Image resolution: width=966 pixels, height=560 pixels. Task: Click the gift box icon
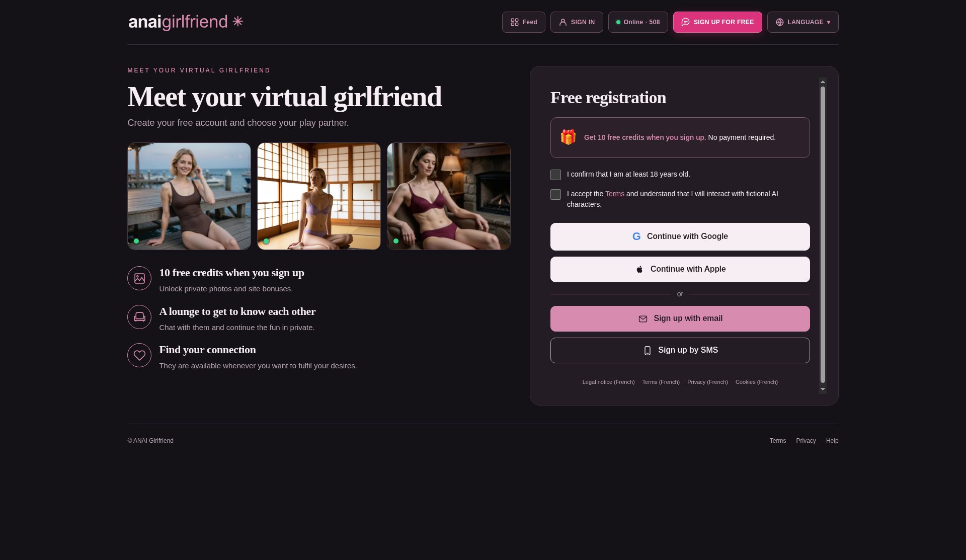(568, 137)
